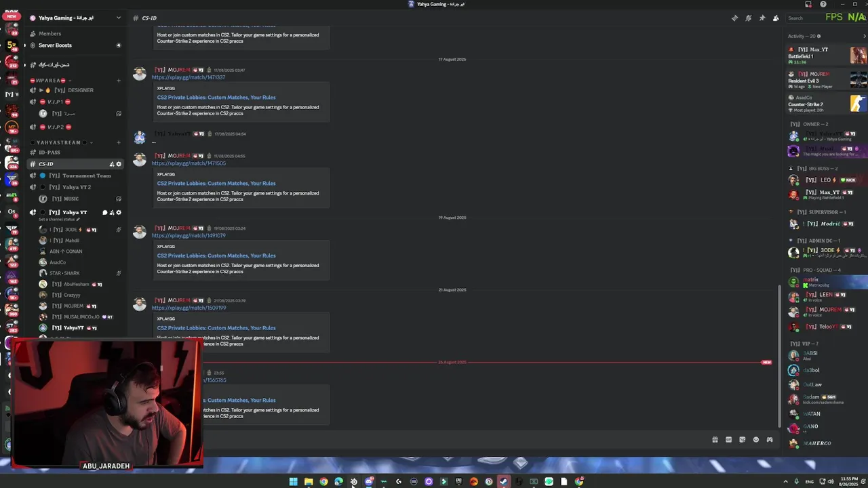Click YahyaYT avatar on 17/08 message
The width and height of the screenshot is (868, 488).
pyautogui.click(x=140, y=138)
